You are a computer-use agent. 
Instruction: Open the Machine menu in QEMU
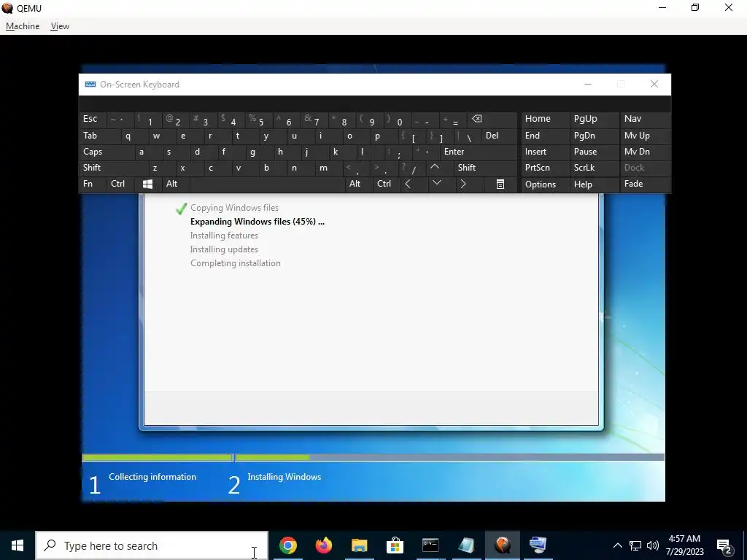click(x=23, y=26)
